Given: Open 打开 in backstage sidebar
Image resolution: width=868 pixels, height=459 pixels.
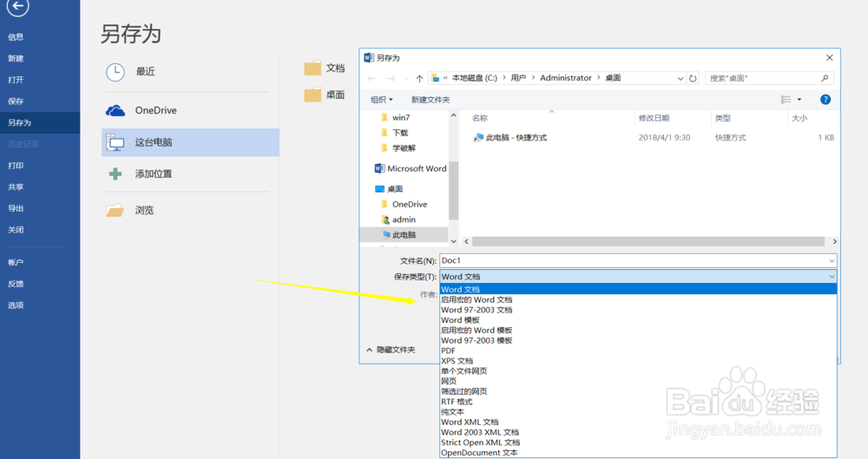Looking at the screenshot, I should pyautogui.click(x=16, y=80).
